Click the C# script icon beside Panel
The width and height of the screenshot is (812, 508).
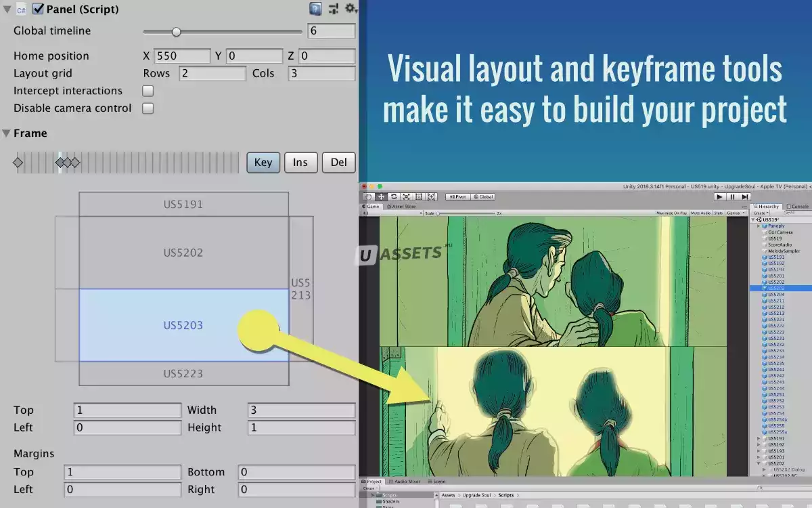tap(21, 9)
